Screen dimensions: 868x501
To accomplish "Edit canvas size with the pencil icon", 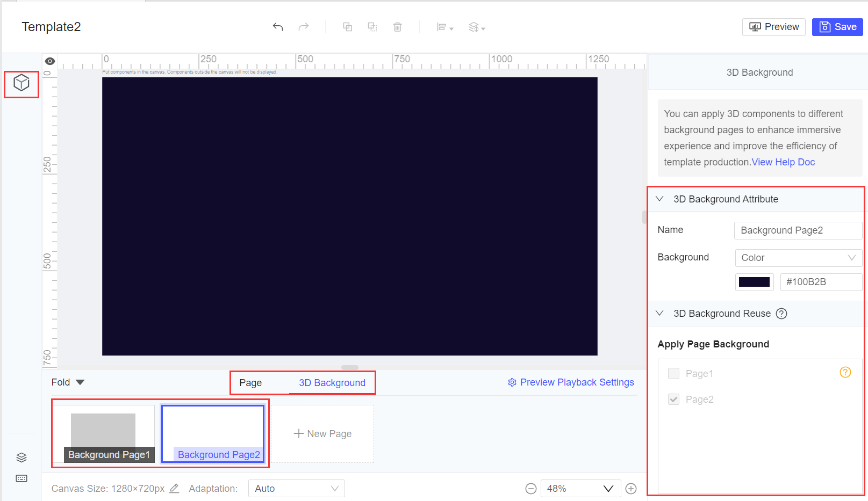I will (174, 489).
